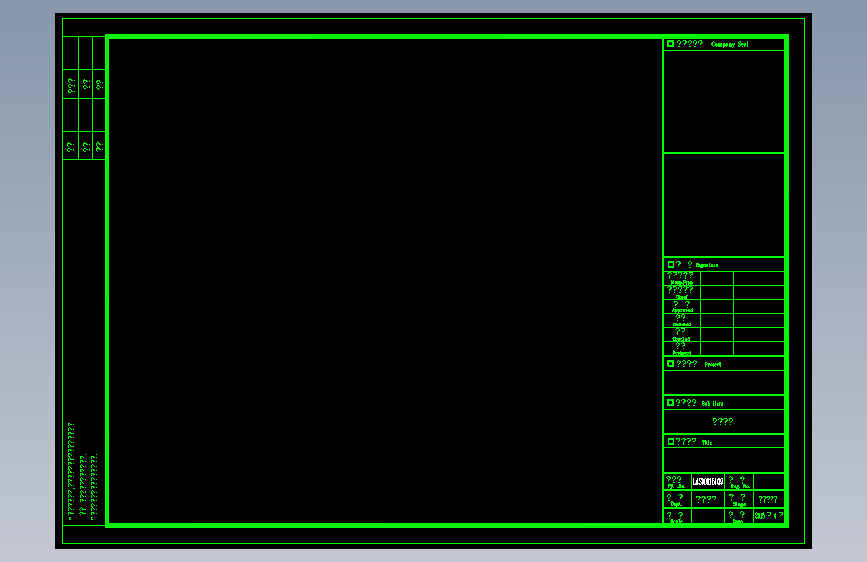Select the Company Seal heading text

(x=729, y=44)
